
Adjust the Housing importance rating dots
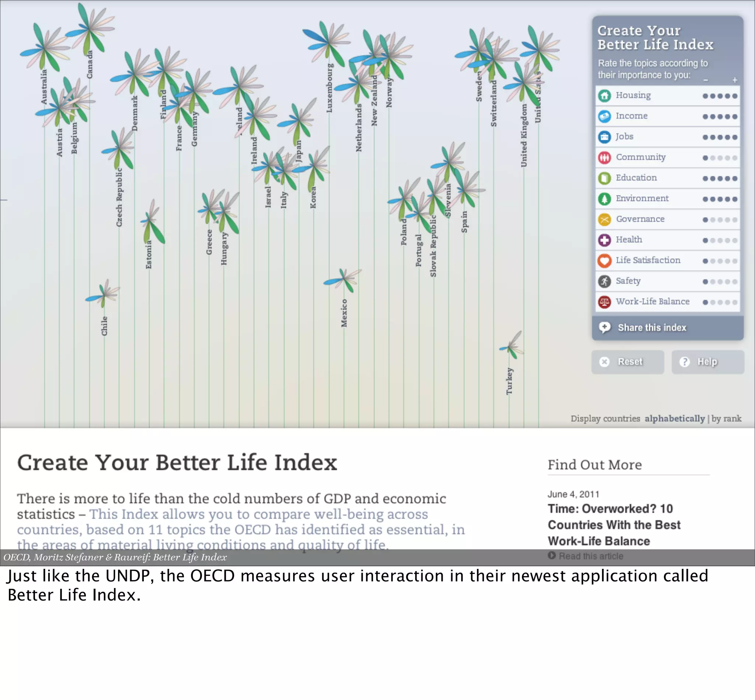click(720, 96)
